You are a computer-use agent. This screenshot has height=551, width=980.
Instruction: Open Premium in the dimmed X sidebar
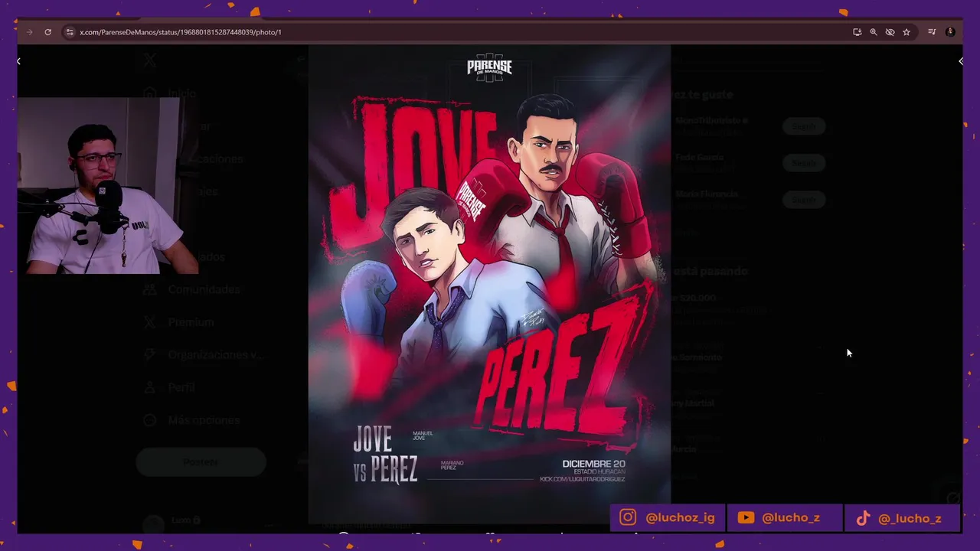(x=180, y=322)
